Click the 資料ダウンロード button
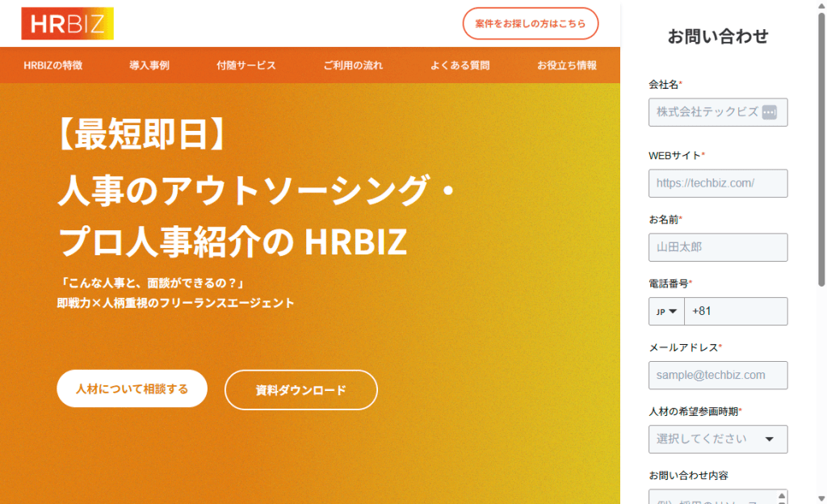This screenshot has width=827, height=504. 300,390
